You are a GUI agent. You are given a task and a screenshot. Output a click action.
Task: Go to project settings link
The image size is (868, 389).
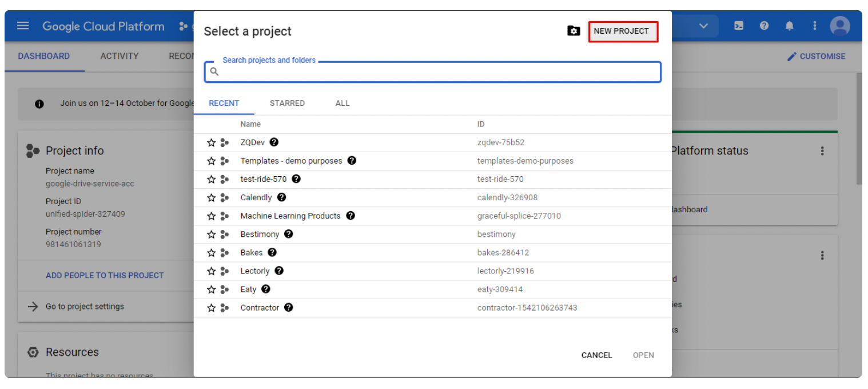tap(85, 307)
